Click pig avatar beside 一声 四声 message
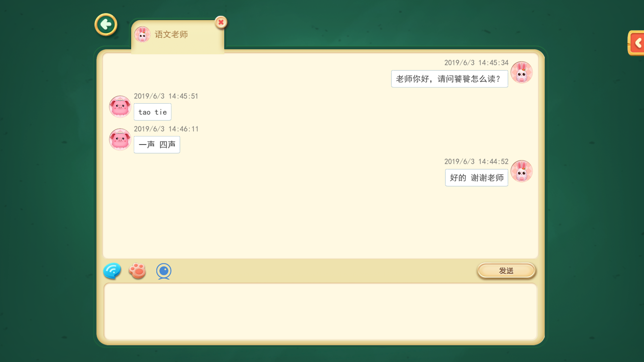Viewport: 644px width, 362px height. point(120,139)
